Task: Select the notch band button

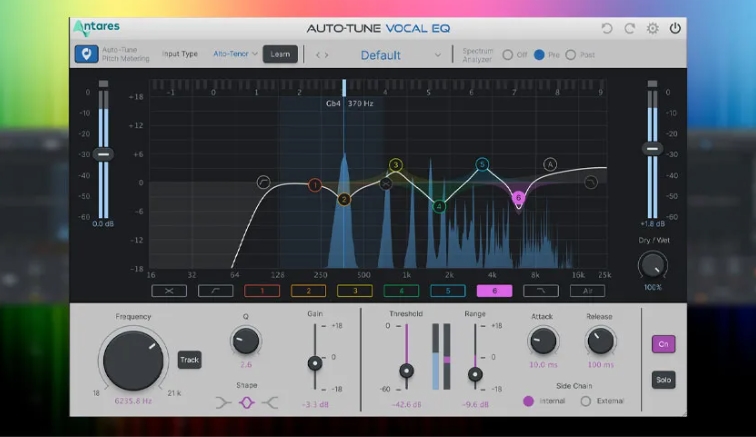Action: click(x=169, y=291)
